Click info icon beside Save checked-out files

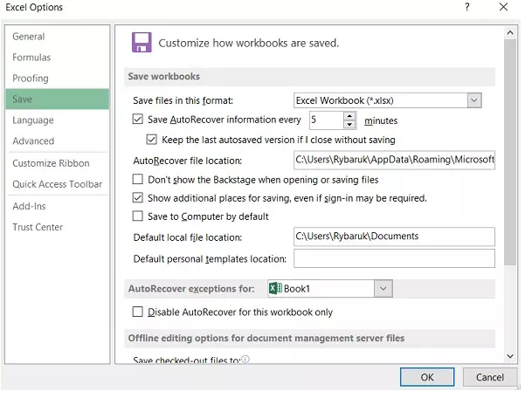tap(245, 359)
